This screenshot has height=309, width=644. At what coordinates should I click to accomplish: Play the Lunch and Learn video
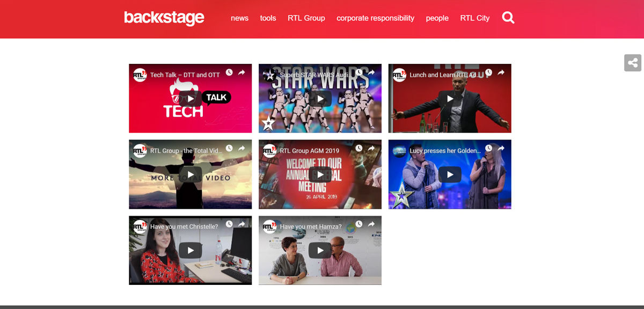(450, 99)
